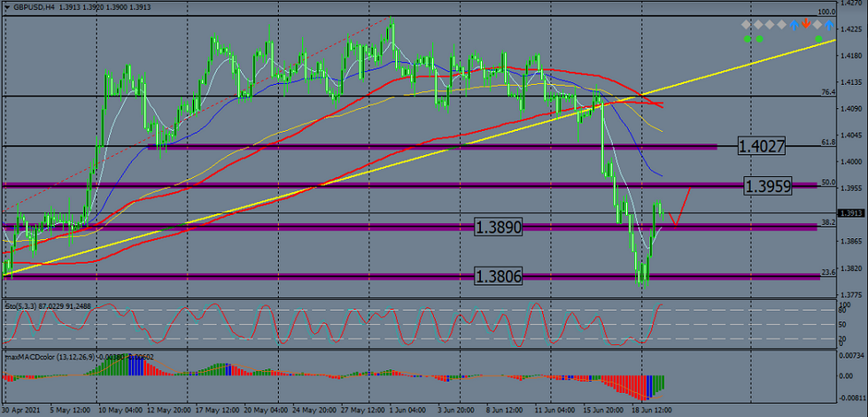Viewport: 868px width, 417px height.
Task: Click the red down arrow signal icon
Action: click(804, 24)
